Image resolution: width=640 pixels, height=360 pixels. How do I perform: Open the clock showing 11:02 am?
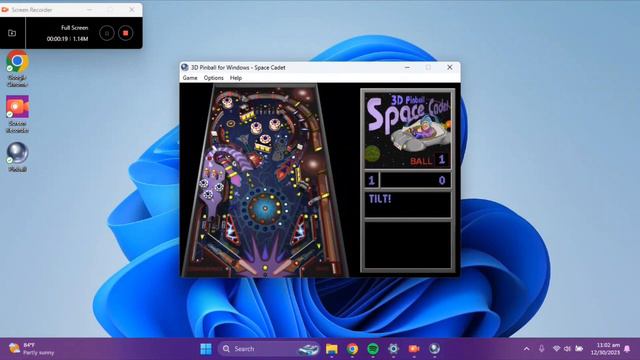(x=606, y=349)
